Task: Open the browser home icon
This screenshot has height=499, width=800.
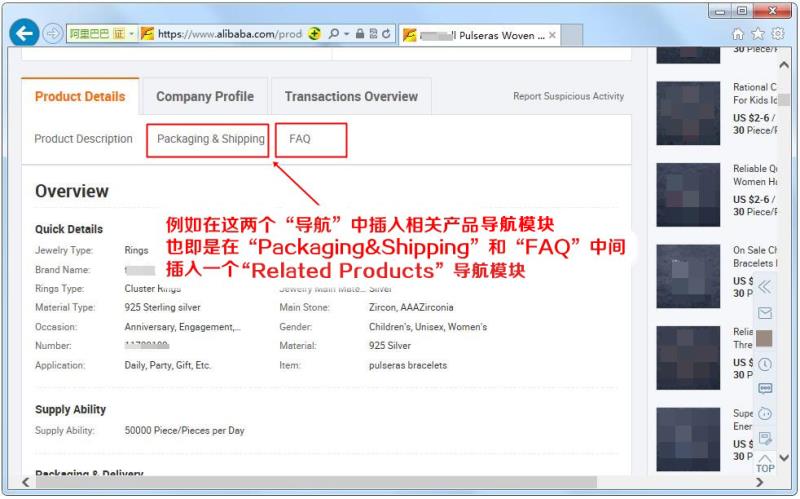Action: (x=738, y=34)
